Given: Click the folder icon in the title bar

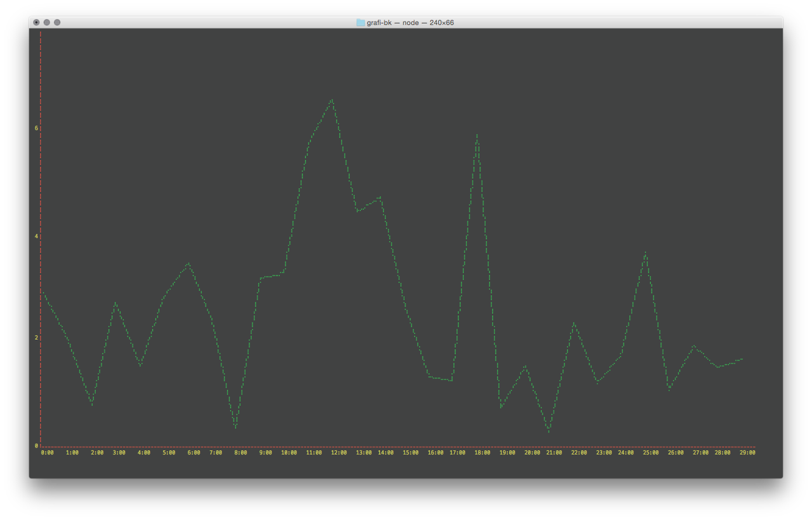Looking at the screenshot, I should [360, 22].
